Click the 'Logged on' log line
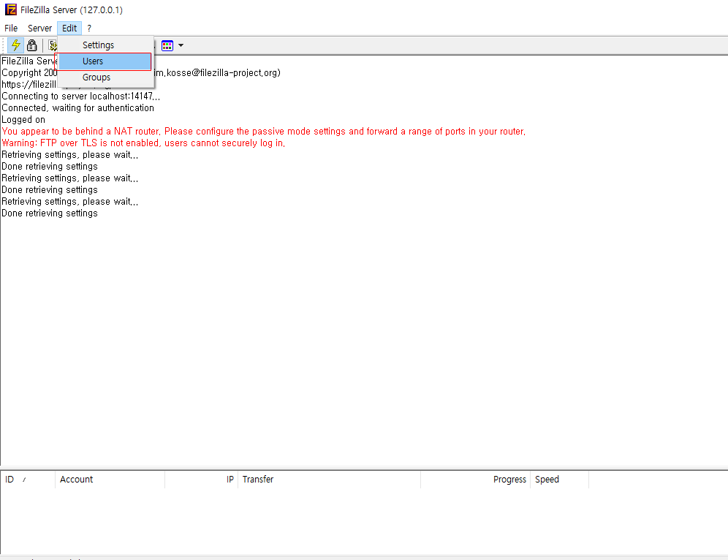 click(x=23, y=120)
